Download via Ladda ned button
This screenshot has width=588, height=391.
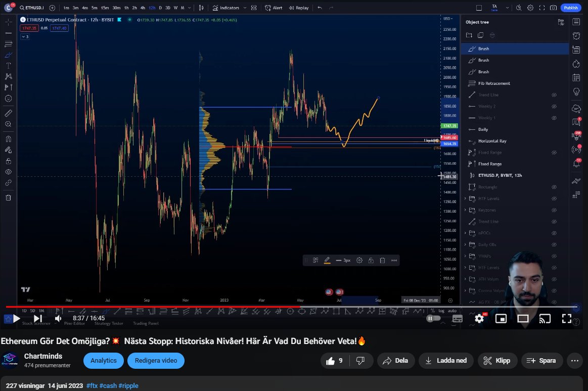click(x=446, y=361)
